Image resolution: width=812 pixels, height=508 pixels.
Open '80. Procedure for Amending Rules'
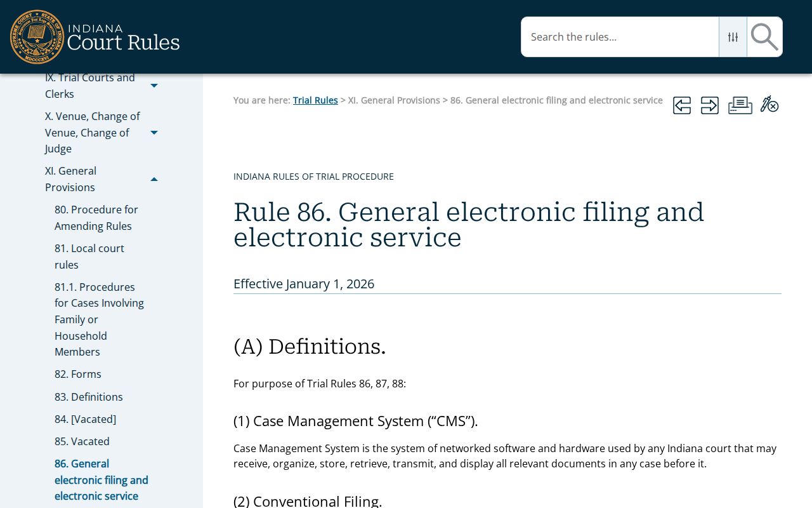click(96, 218)
